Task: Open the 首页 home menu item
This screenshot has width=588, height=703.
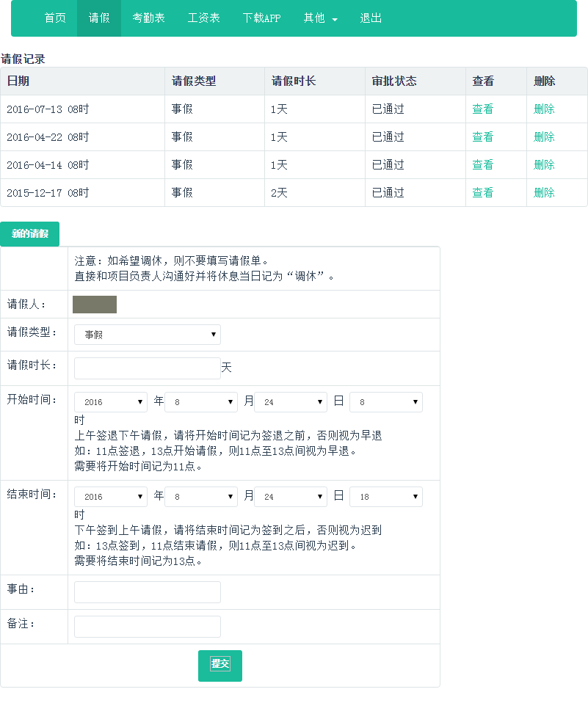Action: [x=55, y=18]
